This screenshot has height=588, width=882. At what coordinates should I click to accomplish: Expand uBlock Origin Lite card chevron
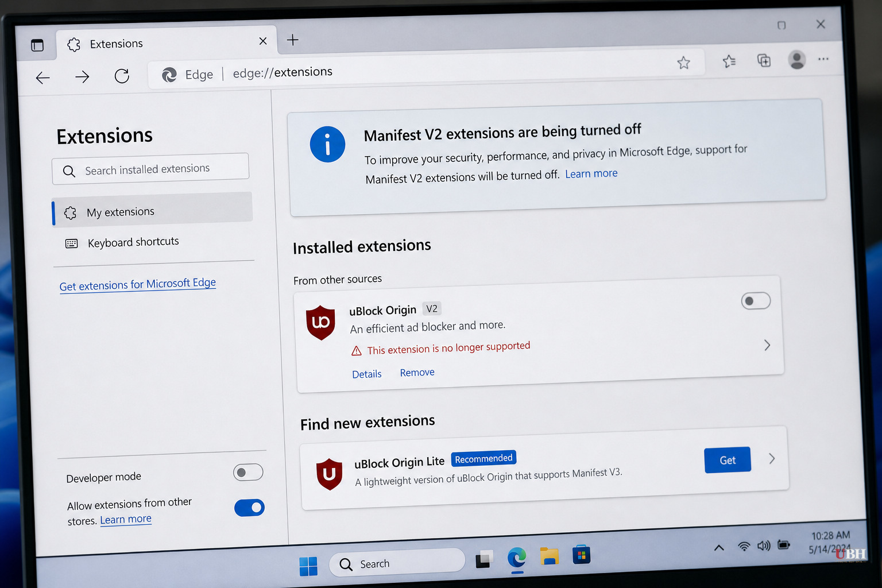(x=772, y=458)
